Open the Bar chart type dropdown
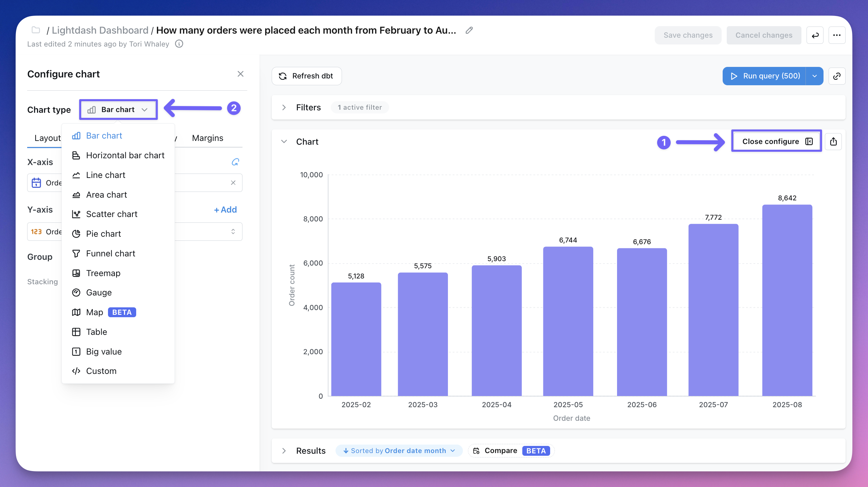 (x=118, y=110)
